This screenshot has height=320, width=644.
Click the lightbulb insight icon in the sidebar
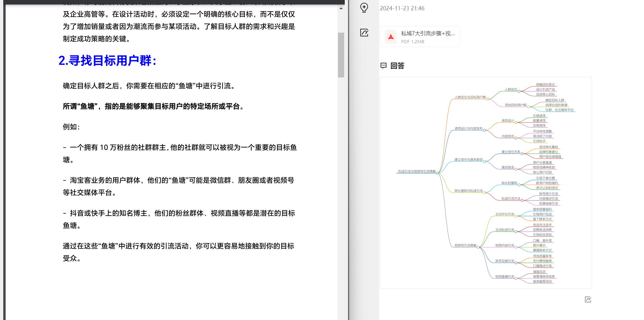(x=364, y=8)
